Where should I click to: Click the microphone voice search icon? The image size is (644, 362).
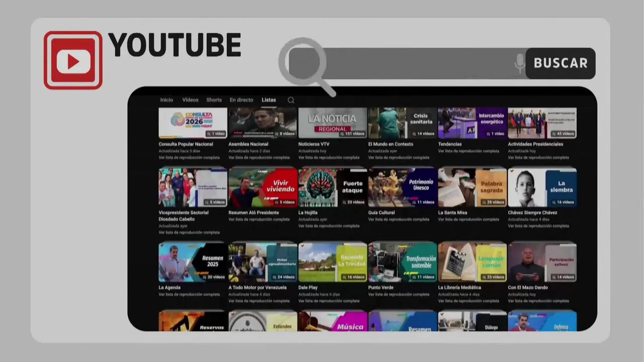520,63
